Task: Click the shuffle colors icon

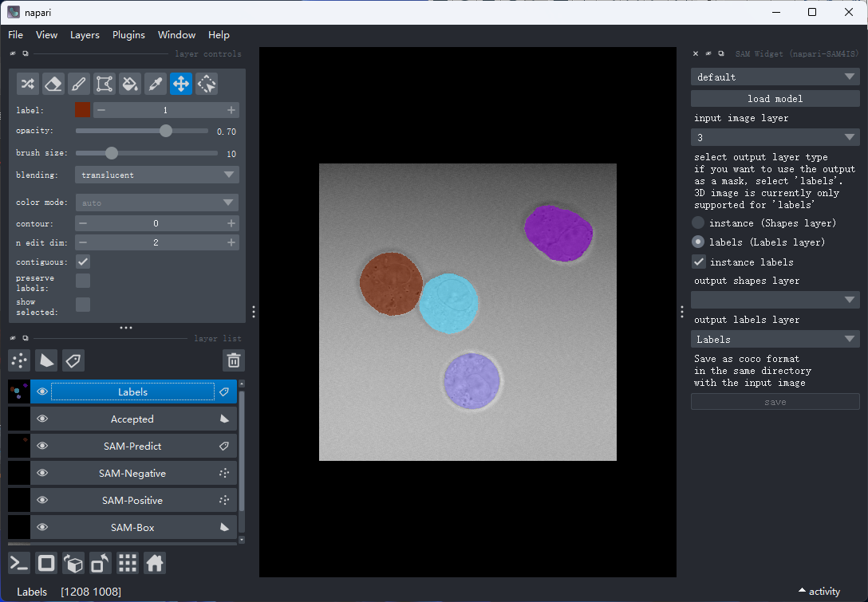Action: (x=28, y=84)
